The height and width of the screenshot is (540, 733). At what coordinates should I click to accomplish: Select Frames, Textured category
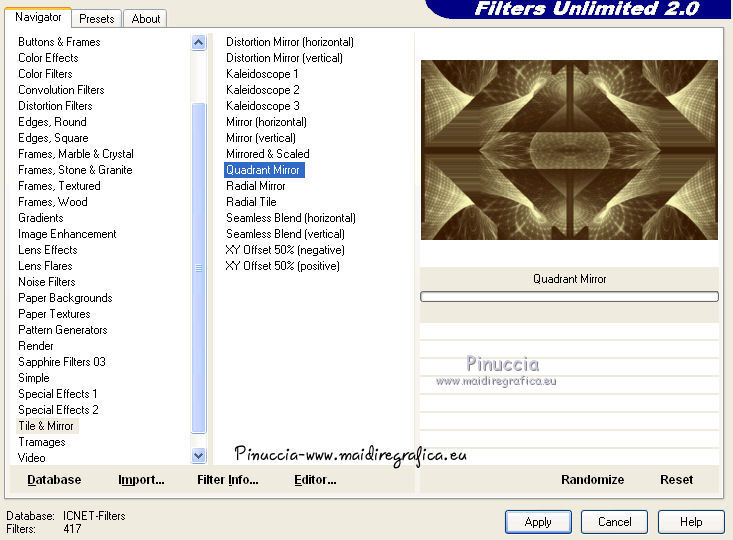[59, 186]
